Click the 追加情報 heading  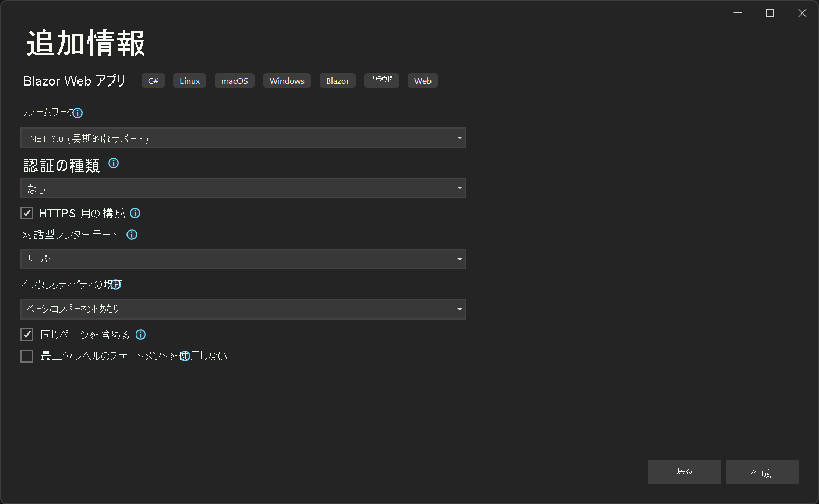(x=86, y=44)
